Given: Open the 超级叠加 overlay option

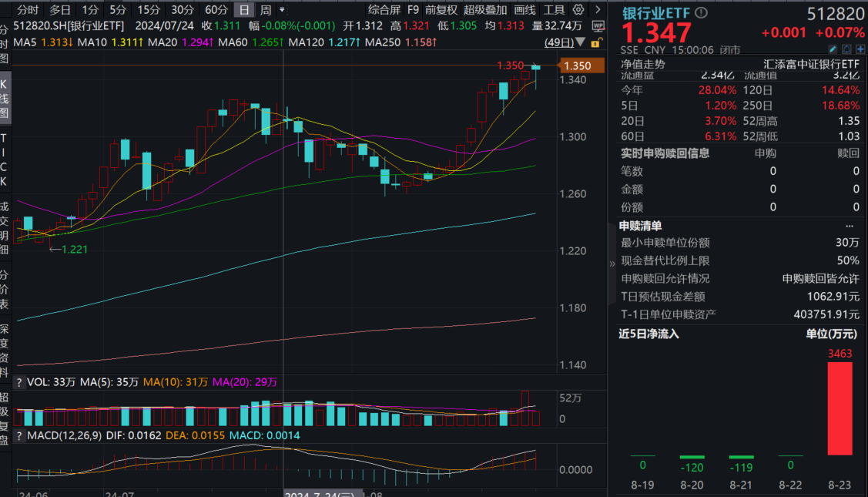Looking at the screenshot, I should coord(485,9).
